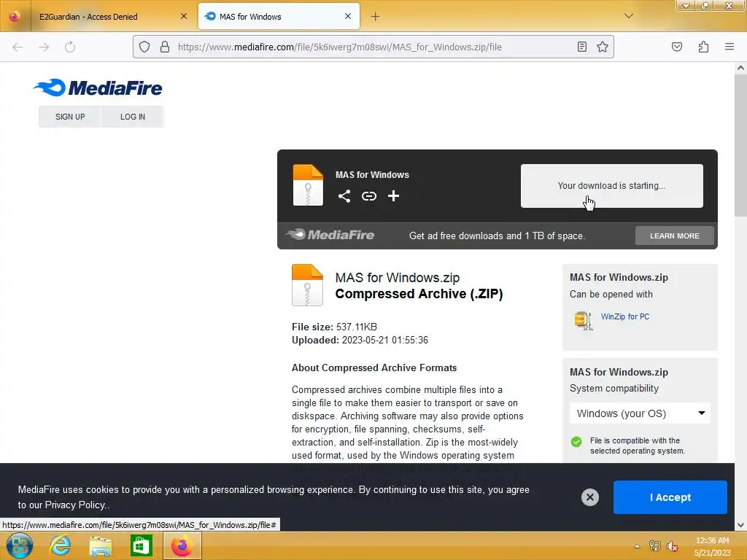Click the orange zip icon beside file details

coord(307,285)
